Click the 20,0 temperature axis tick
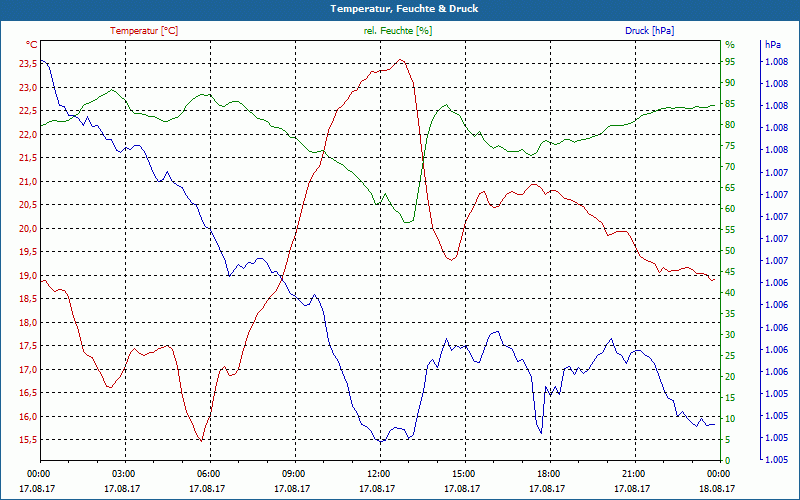 pyautogui.click(x=28, y=228)
